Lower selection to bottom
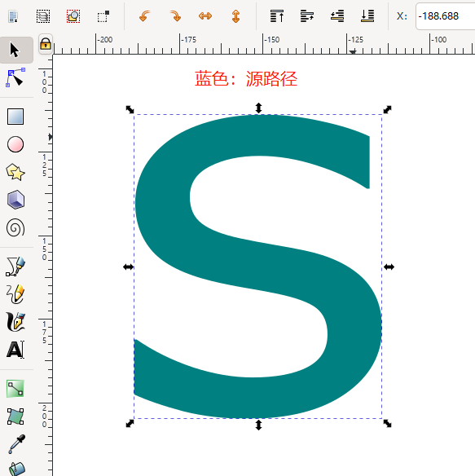This screenshot has width=475, height=476. point(367,16)
